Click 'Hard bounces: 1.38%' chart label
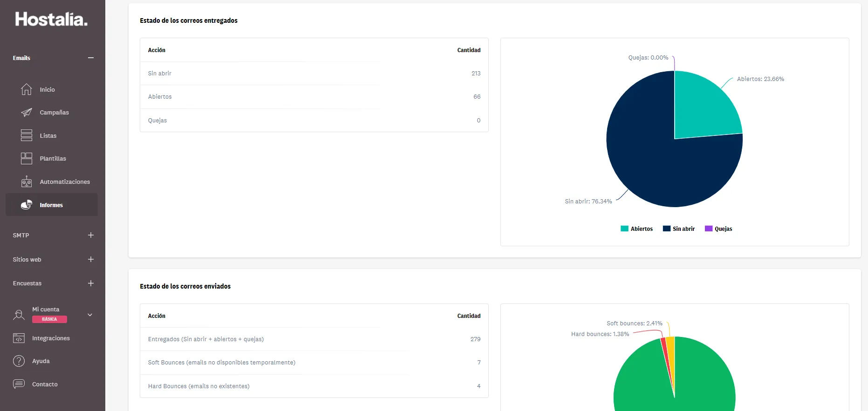868x411 pixels. (600, 334)
